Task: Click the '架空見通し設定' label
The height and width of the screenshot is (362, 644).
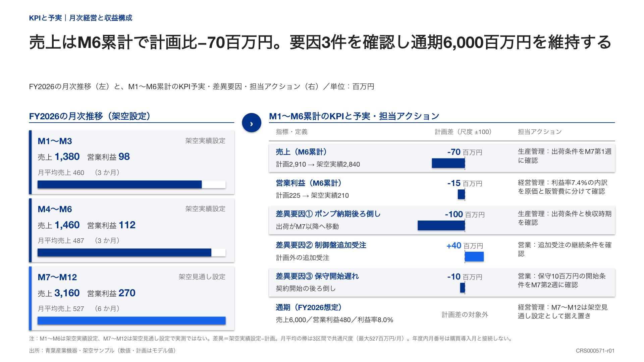Action: 202,277
